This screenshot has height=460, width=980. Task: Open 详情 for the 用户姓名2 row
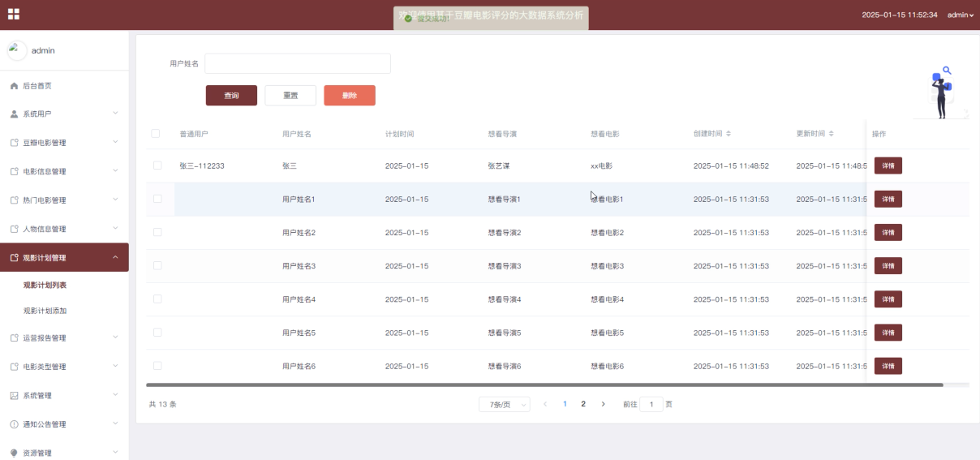pos(888,232)
